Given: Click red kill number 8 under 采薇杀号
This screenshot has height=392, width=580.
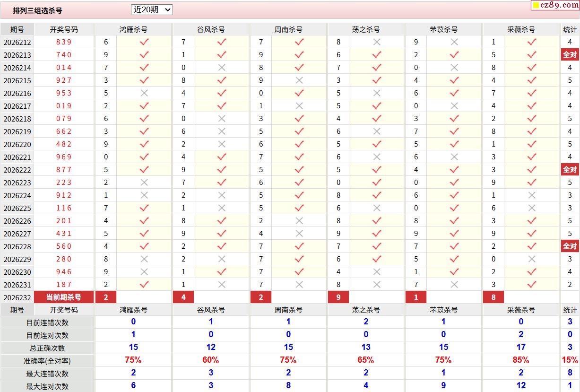Looking at the screenshot, I should tap(493, 297).
